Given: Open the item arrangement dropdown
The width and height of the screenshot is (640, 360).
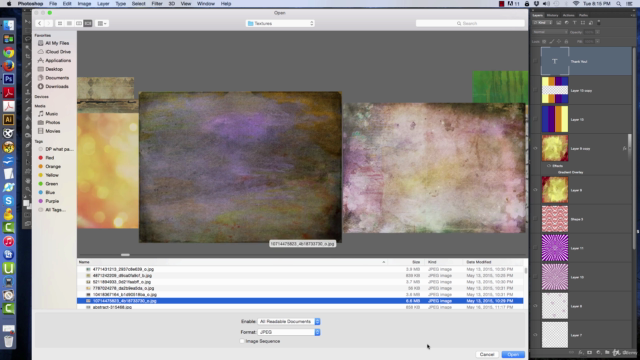Looking at the screenshot, I should [102, 23].
